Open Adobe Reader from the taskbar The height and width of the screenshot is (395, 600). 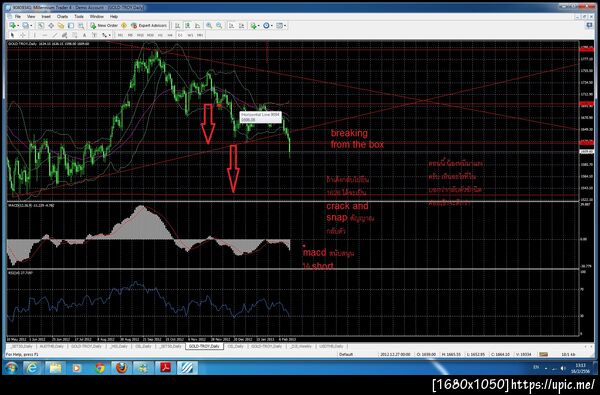[x=165, y=368]
